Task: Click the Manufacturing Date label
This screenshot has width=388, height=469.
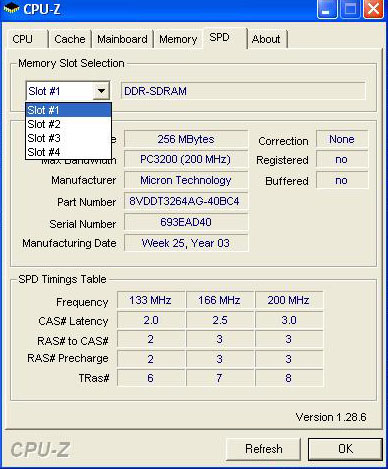Action: pos(69,243)
